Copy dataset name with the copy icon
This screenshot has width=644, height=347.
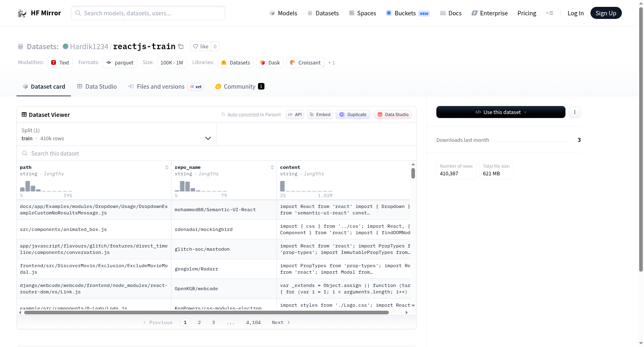point(181,46)
